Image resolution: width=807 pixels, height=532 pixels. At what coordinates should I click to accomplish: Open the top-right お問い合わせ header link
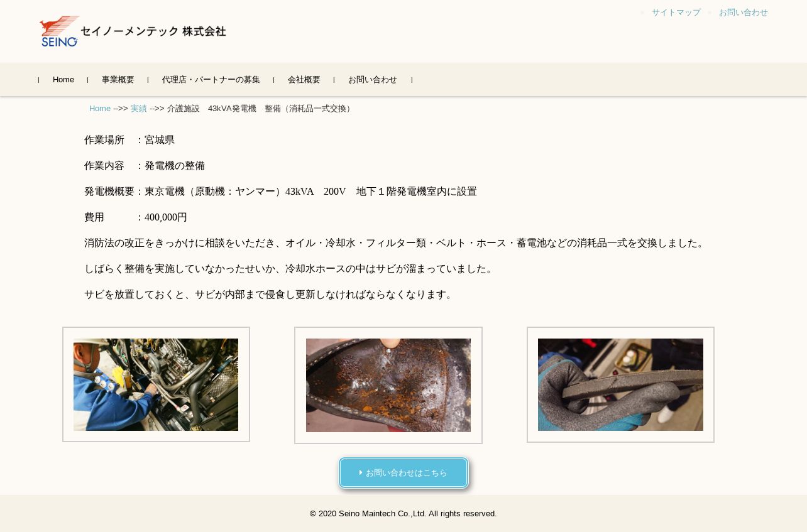pyautogui.click(x=743, y=13)
